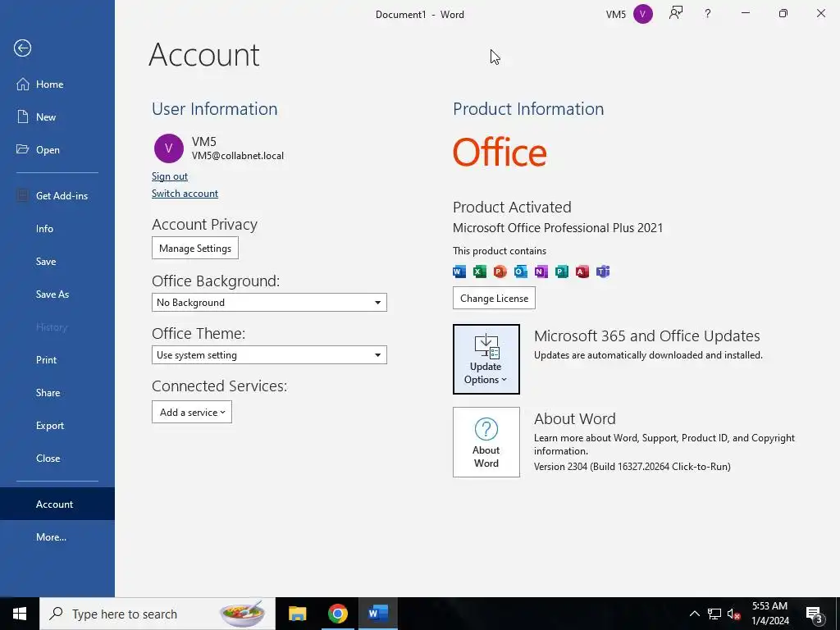Click the purple VM5 avatar under User Information

coord(169,148)
